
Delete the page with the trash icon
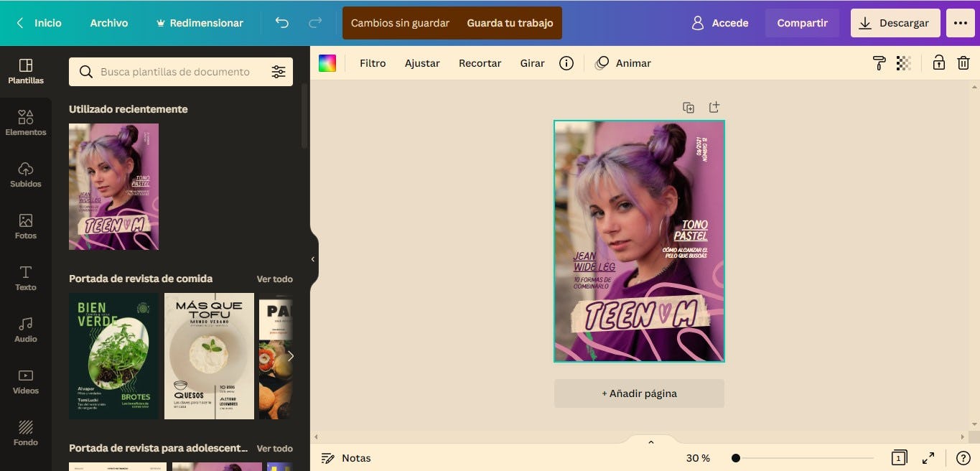(963, 62)
